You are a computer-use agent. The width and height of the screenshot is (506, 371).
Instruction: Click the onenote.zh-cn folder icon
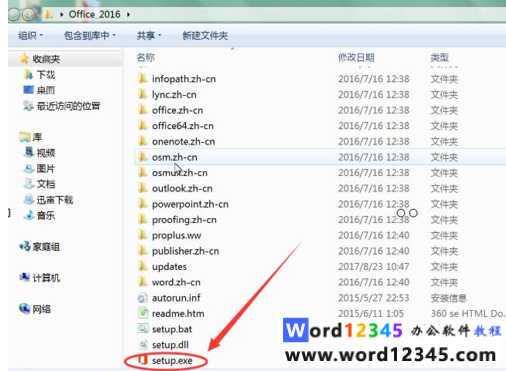[143, 141]
